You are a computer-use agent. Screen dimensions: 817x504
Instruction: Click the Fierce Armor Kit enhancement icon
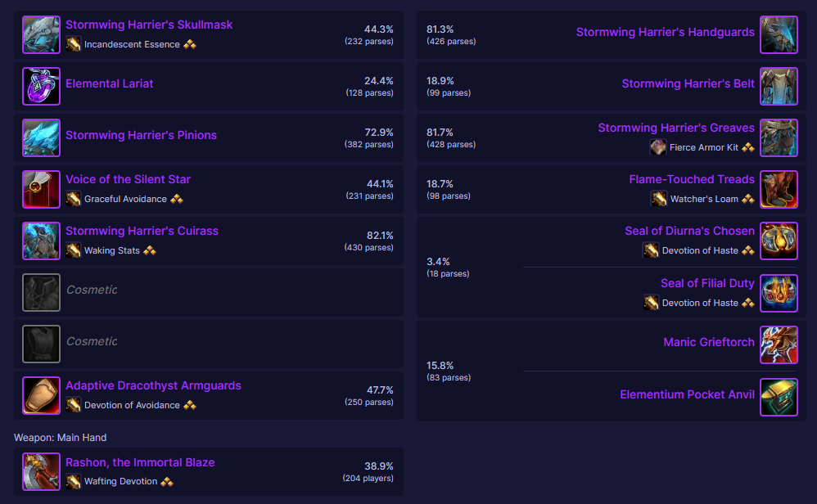(657, 147)
